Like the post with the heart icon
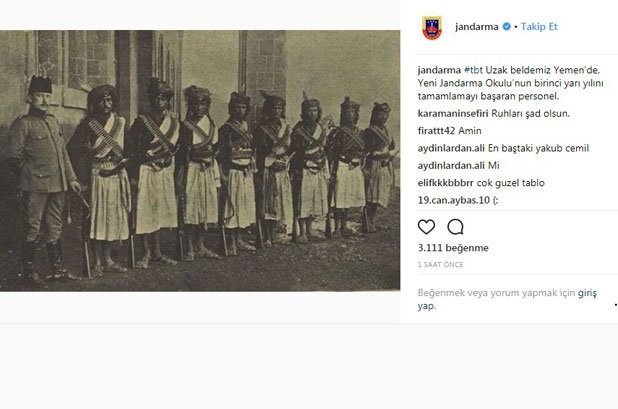Image resolution: width=618 pixels, height=409 pixels. pos(426,227)
